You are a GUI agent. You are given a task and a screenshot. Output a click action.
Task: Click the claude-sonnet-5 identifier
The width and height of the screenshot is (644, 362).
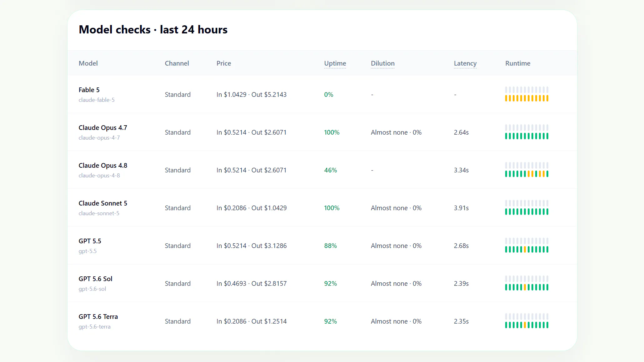(x=99, y=213)
